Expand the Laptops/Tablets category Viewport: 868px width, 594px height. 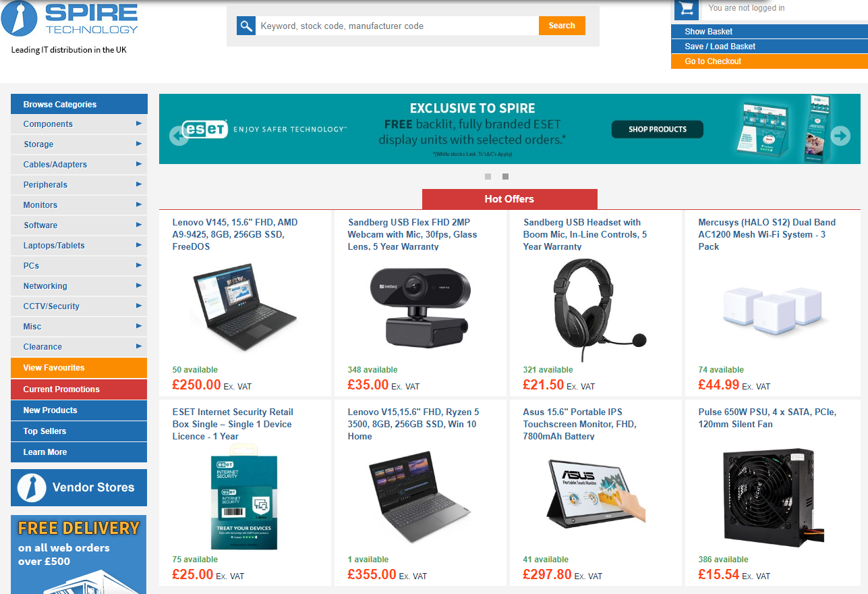(x=79, y=246)
